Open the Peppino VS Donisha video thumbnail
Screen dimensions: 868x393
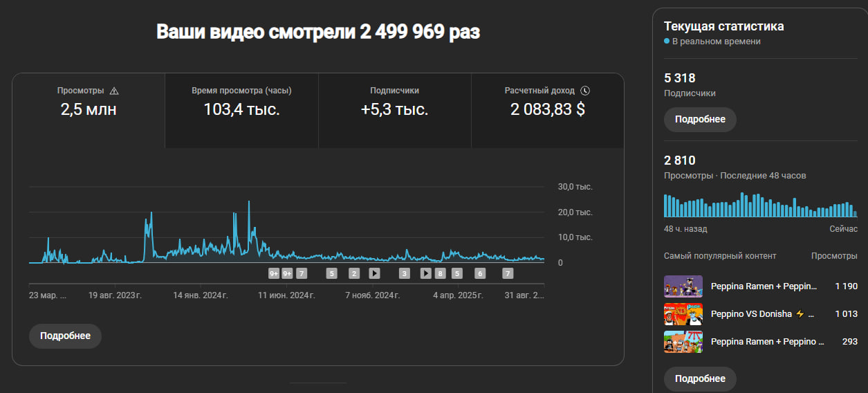click(x=683, y=313)
